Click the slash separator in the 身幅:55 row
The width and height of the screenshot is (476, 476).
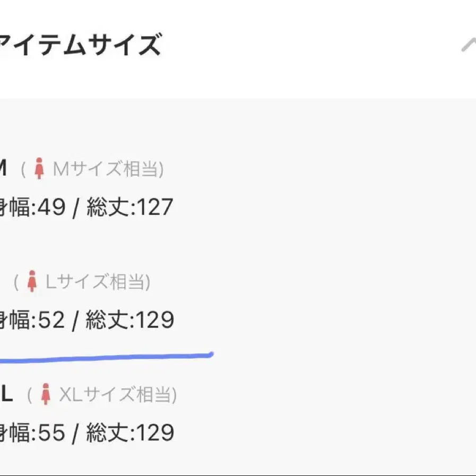click(75, 433)
